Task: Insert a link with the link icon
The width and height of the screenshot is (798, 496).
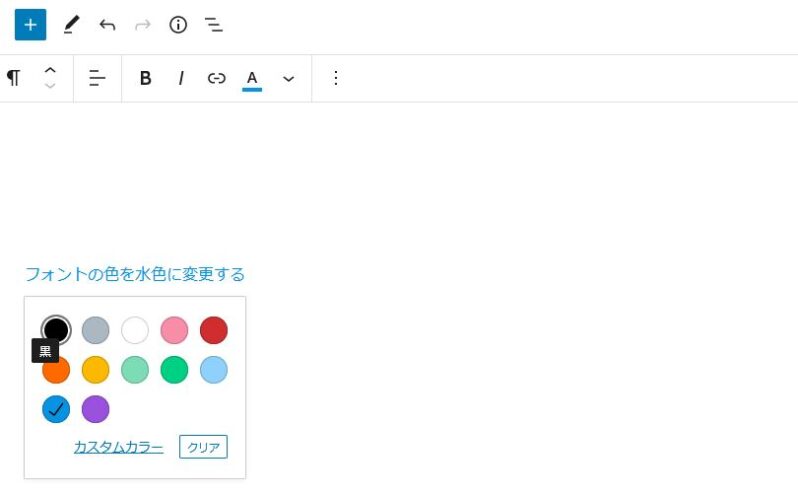Action: point(216,78)
